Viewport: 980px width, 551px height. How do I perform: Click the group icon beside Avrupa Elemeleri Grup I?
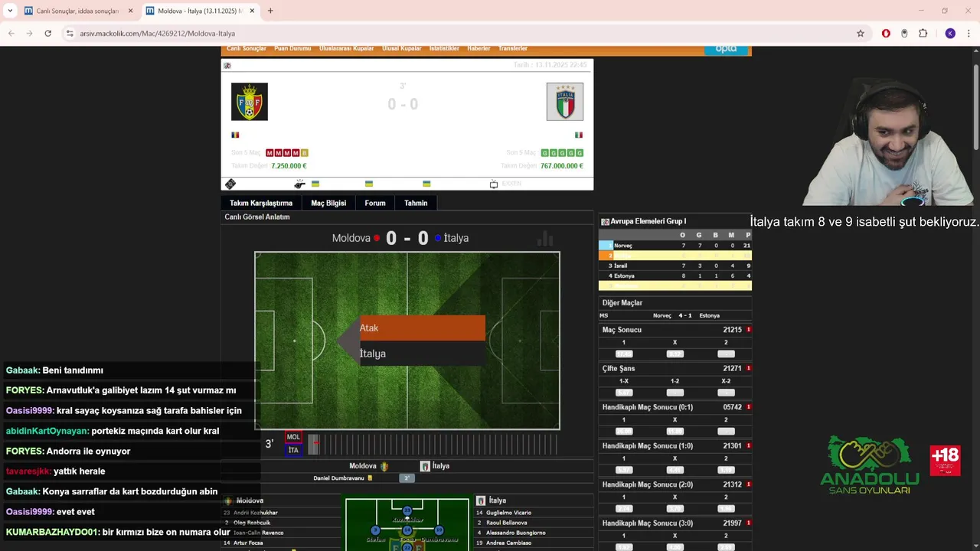(605, 221)
